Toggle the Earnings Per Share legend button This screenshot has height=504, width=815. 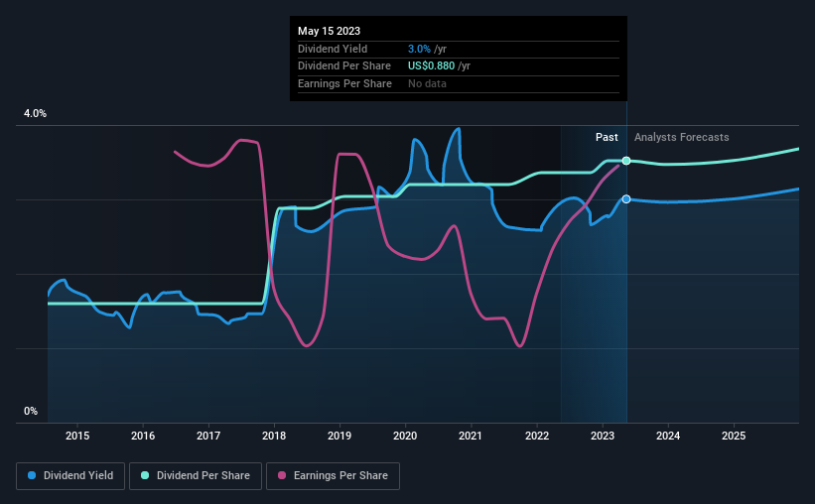click(x=334, y=476)
